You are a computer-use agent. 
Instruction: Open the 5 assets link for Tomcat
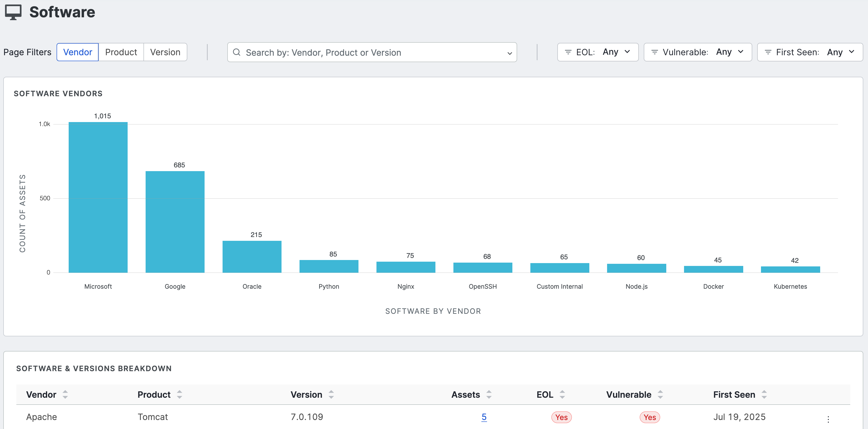[484, 417]
